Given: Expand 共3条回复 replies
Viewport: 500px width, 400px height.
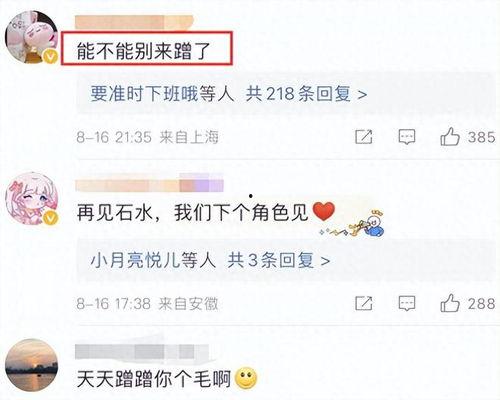Looking at the screenshot, I should [x=279, y=260].
